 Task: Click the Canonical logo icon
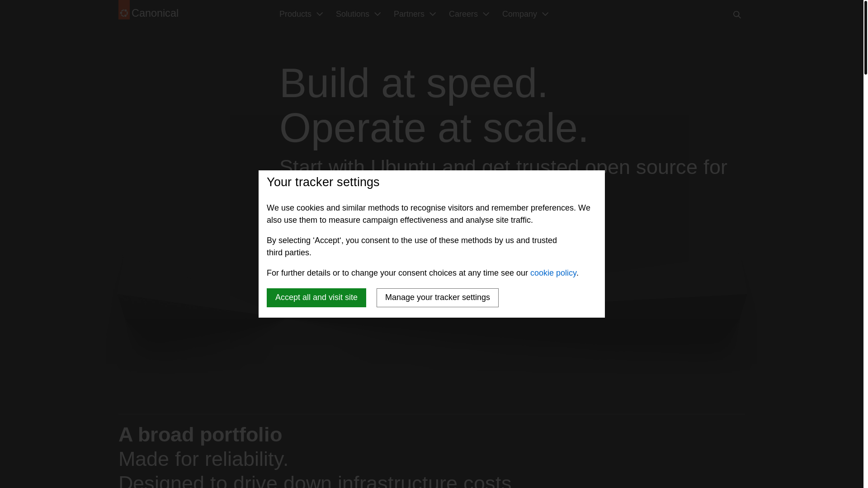pyautogui.click(x=124, y=10)
